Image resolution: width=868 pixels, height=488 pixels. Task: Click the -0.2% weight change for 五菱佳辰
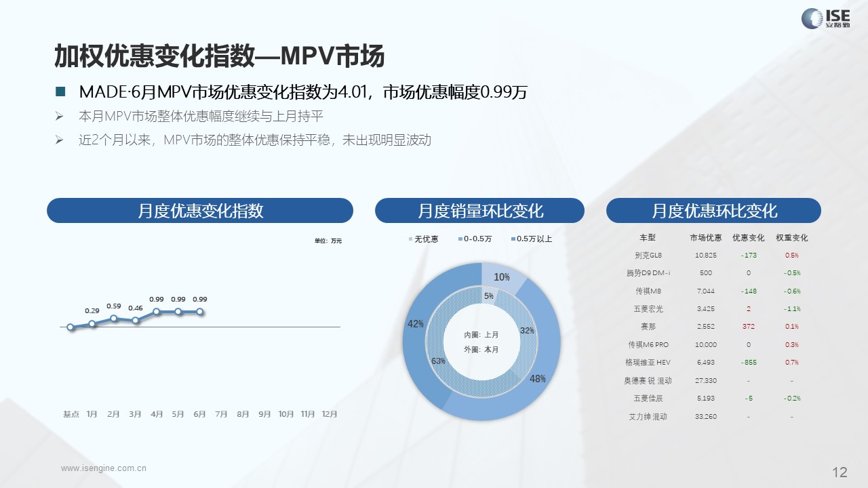pyautogui.click(x=791, y=399)
